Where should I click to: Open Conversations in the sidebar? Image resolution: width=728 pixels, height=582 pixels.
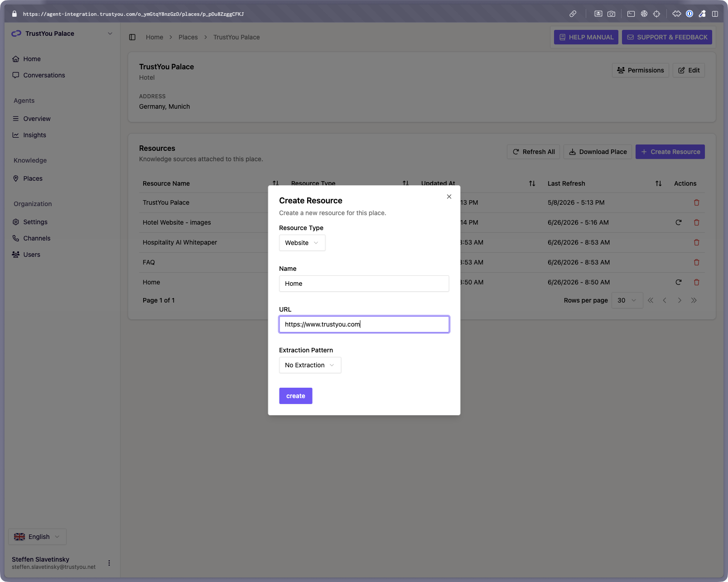point(44,75)
